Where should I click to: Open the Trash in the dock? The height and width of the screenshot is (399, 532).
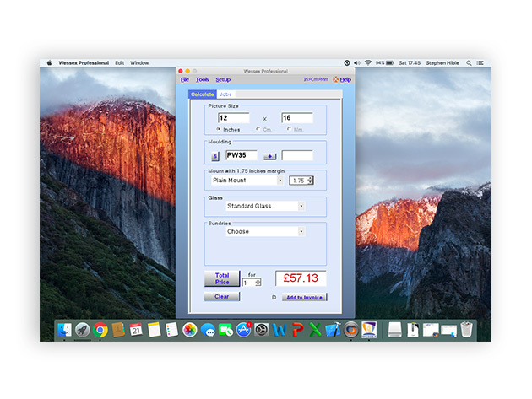coord(466,330)
